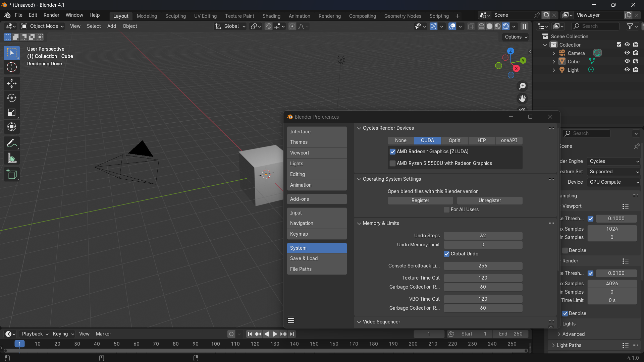Toggle the For All Users checkbox
644x362 pixels.
(446, 209)
